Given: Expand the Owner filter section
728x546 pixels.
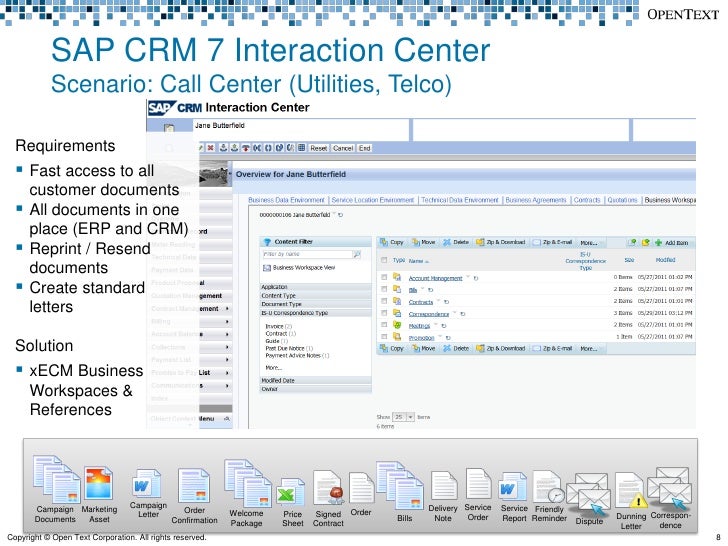Looking at the screenshot, I should [x=316, y=389].
